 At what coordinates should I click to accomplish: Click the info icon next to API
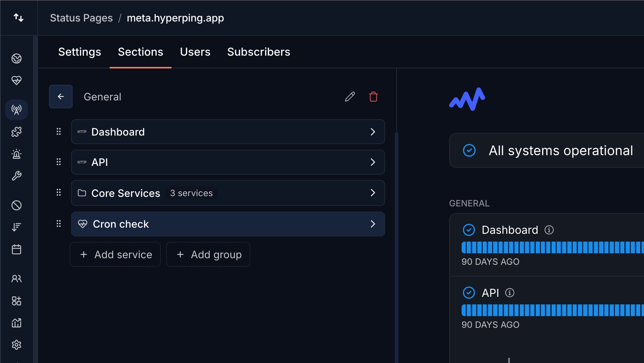click(x=510, y=293)
